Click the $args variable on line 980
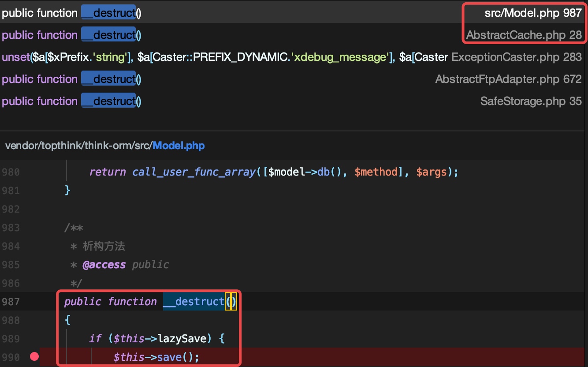588x367 pixels. (x=432, y=172)
